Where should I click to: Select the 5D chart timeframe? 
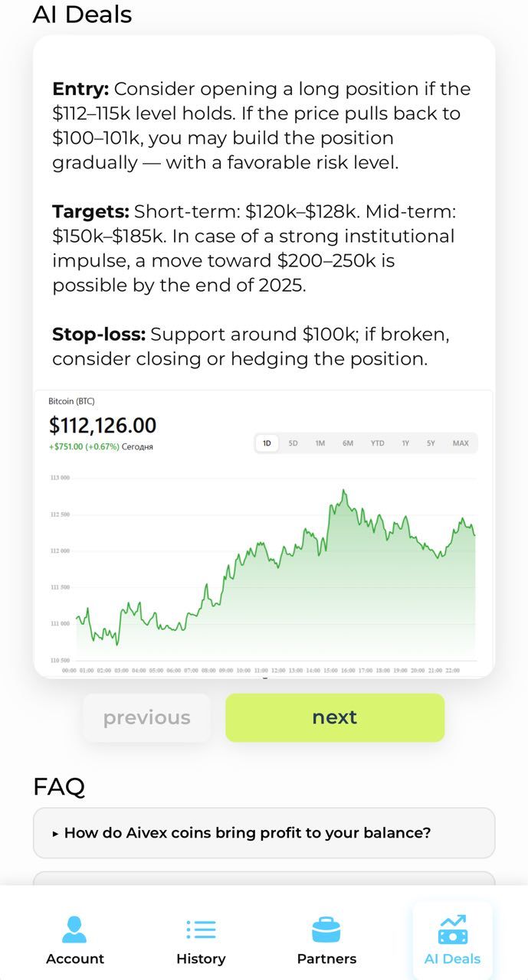point(292,443)
